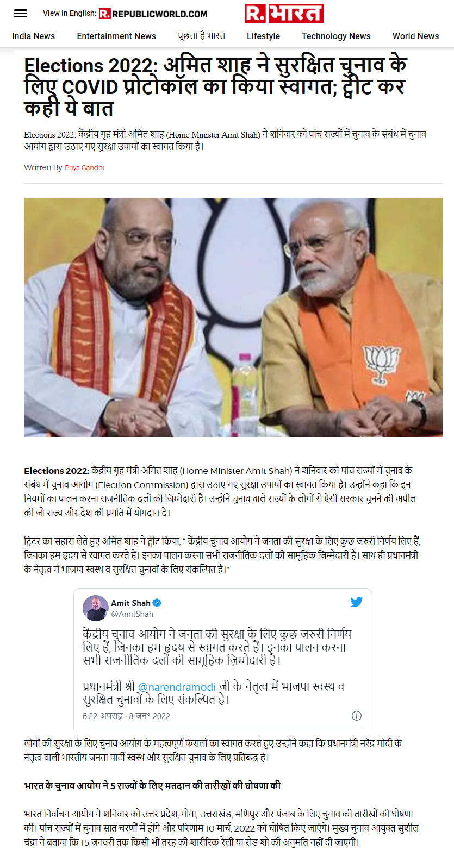Viewport: 454px width, 868px height.
Task: Click the R. Bharat logo
Action: pos(284,13)
